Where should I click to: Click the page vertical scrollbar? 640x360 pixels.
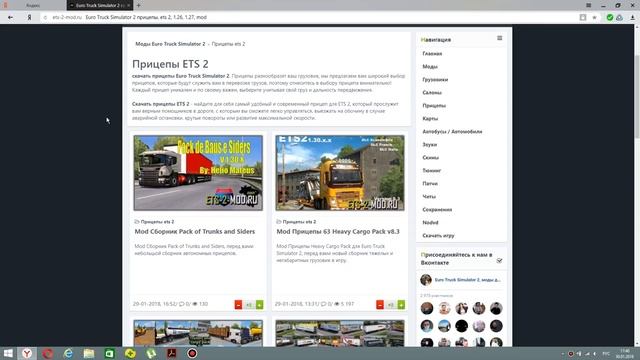point(637,97)
